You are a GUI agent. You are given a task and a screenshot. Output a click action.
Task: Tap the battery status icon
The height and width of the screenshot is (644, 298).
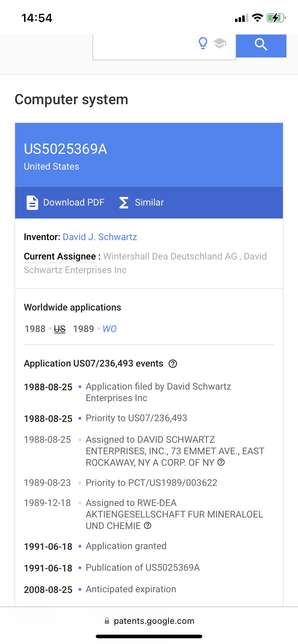276,18
